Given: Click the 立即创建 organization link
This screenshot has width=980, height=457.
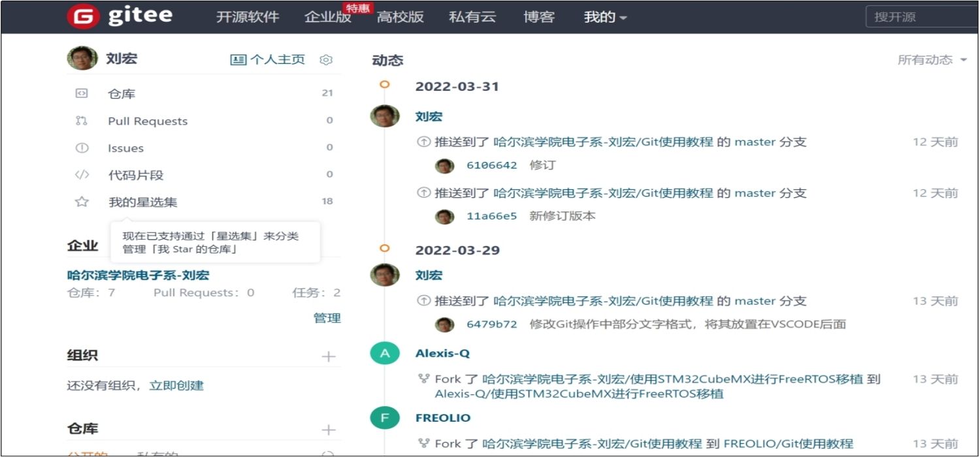Looking at the screenshot, I should 176,386.
